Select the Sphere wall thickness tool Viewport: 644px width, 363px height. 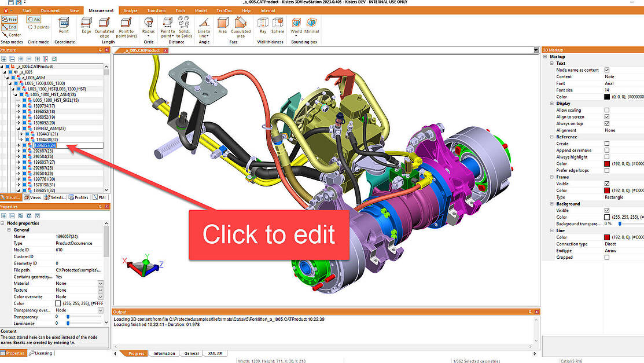(278, 25)
